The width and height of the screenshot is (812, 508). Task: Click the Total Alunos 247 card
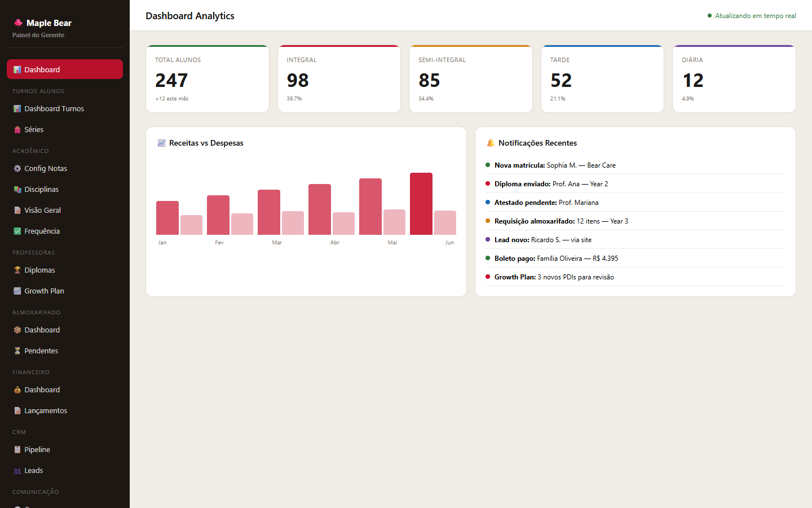tap(208, 79)
